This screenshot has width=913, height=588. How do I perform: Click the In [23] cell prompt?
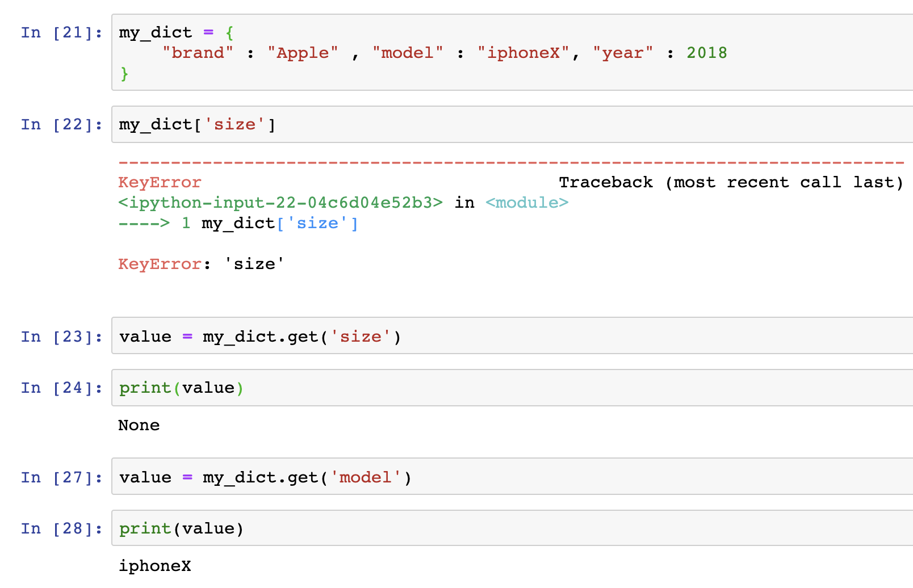pyautogui.click(x=61, y=336)
